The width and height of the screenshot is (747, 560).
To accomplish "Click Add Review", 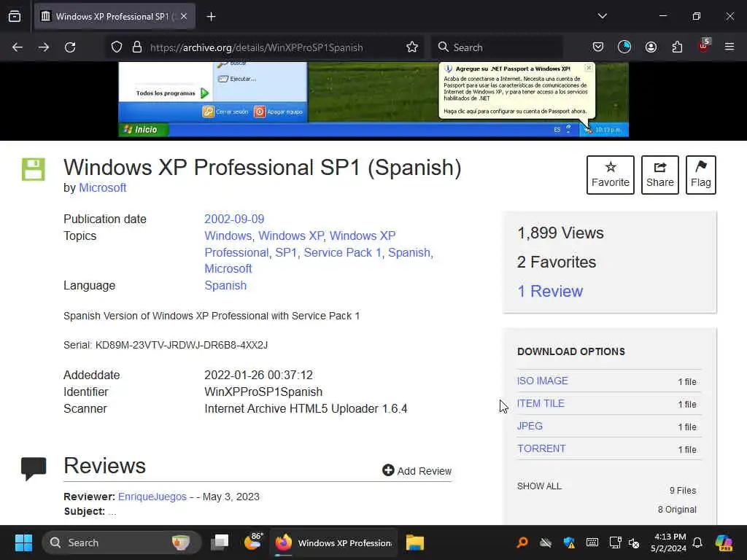I will coord(417,470).
